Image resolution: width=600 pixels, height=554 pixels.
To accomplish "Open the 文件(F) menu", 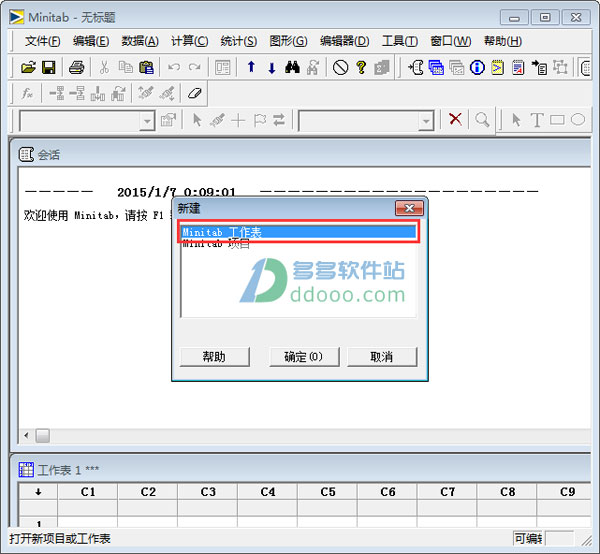I will point(42,41).
